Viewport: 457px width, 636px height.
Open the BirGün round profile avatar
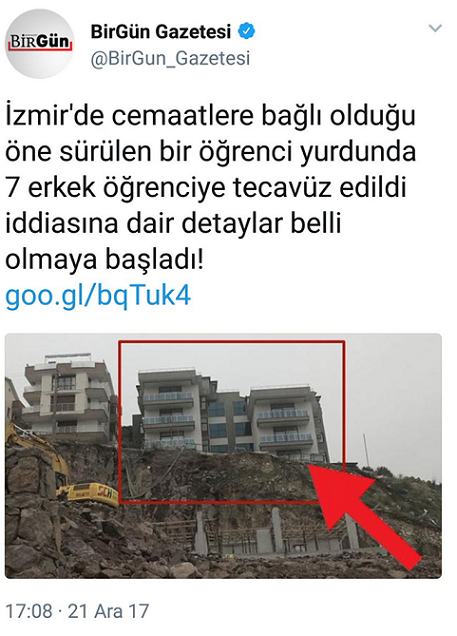pyautogui.click(x=39, y=44)
